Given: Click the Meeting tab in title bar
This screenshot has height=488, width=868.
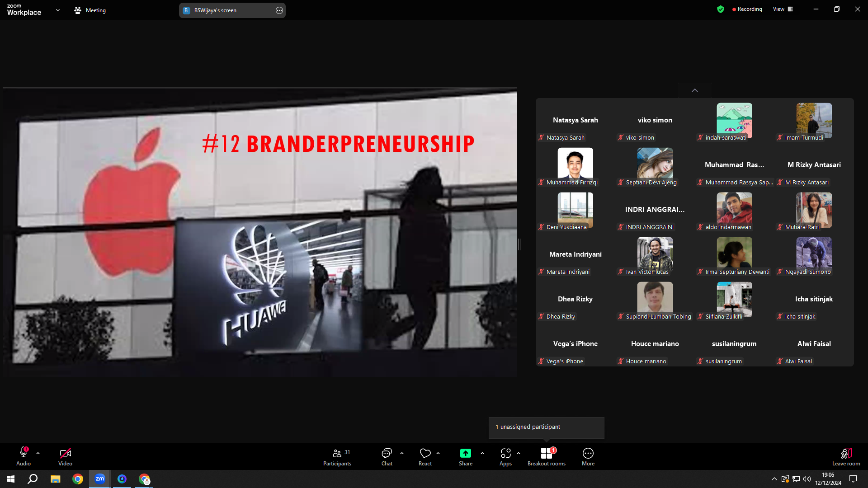Looking at the screenshot, I should 90,10.
